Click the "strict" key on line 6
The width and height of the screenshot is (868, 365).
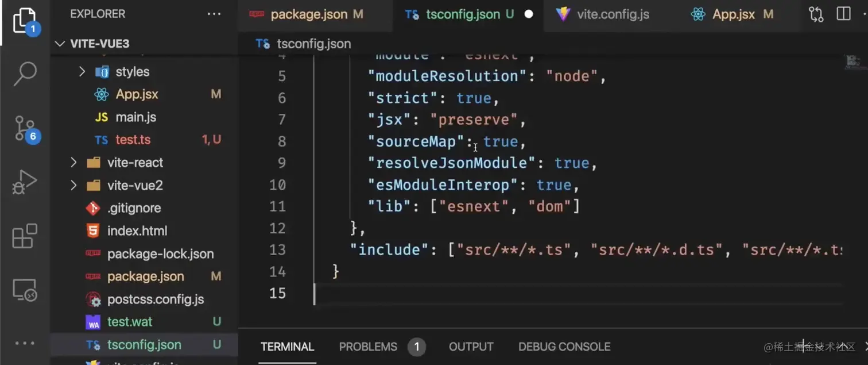click(x=406, y=98)
